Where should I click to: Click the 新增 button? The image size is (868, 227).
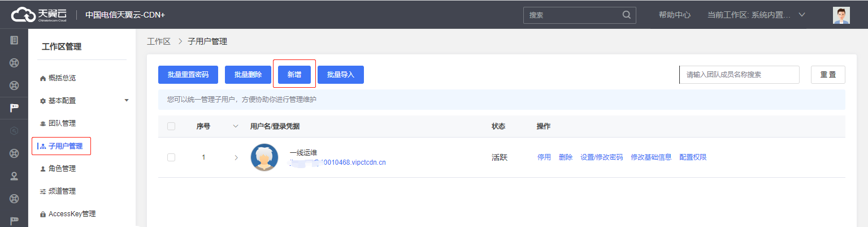click(x=294, y=75)
